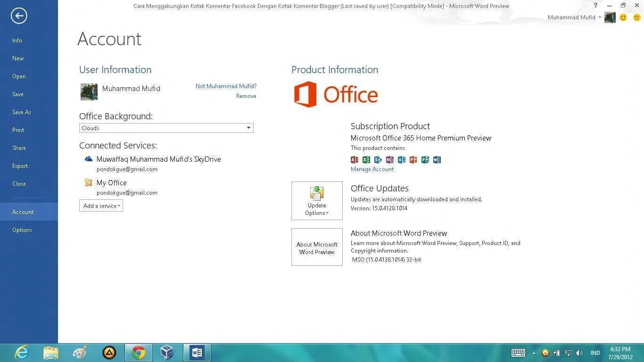This screenshot has width=644, height=362.
Task: Click the OneNote product icon
Action: [x=390, y=160]
